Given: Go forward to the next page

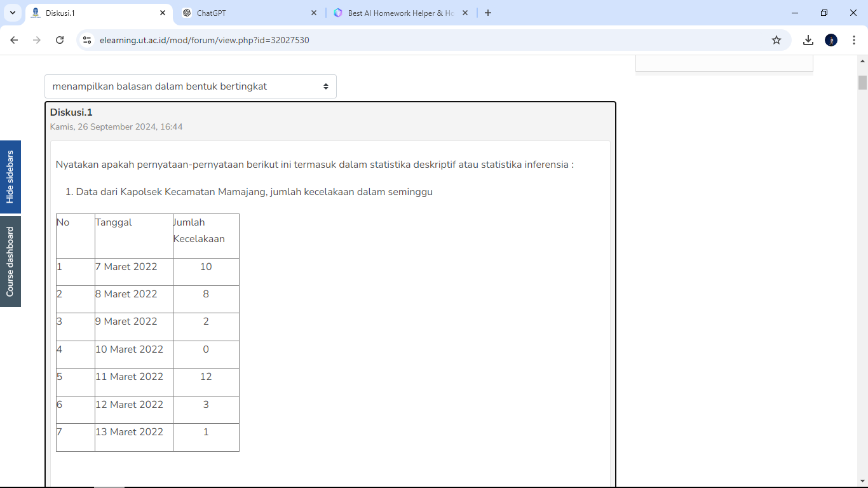Looking at the screenshot, I should coord(37,40).
